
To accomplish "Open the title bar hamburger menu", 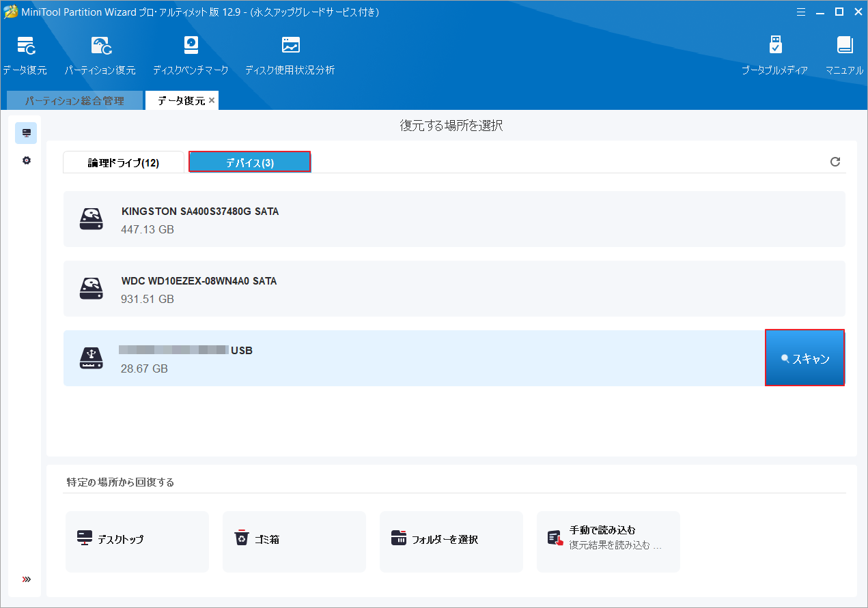I will coord(800,12).
